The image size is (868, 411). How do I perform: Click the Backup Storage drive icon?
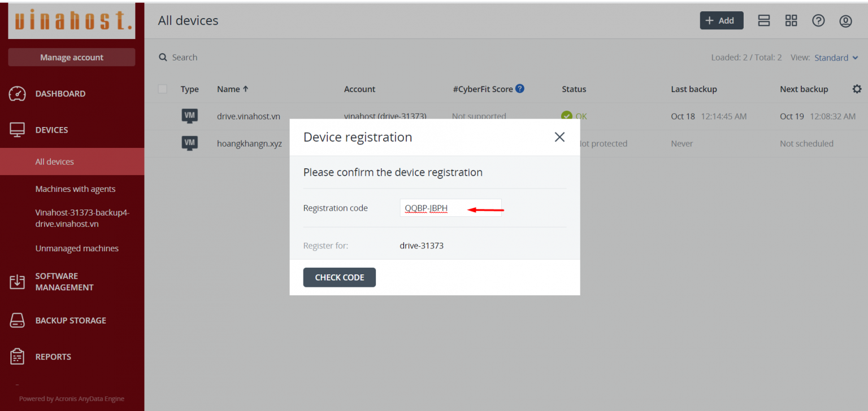[18, 321]
